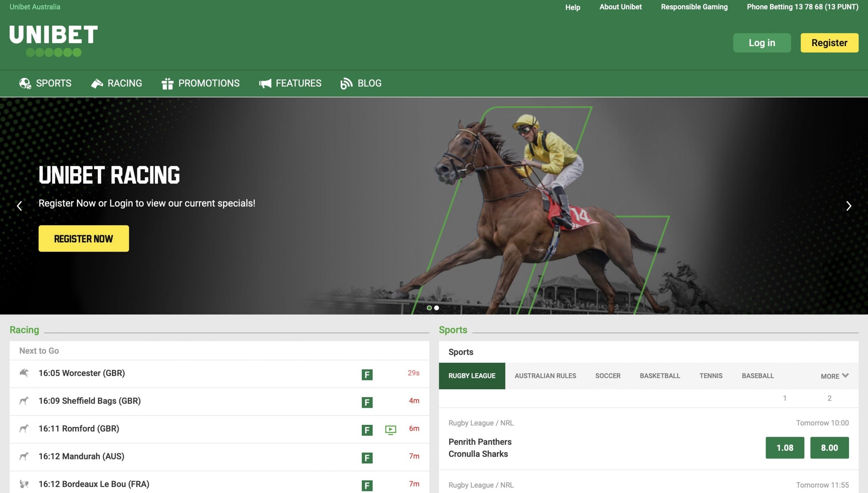Open the BLOG menu
This screenshot has width=868, height=493.
pyautogui.click(x=361, y=83)
